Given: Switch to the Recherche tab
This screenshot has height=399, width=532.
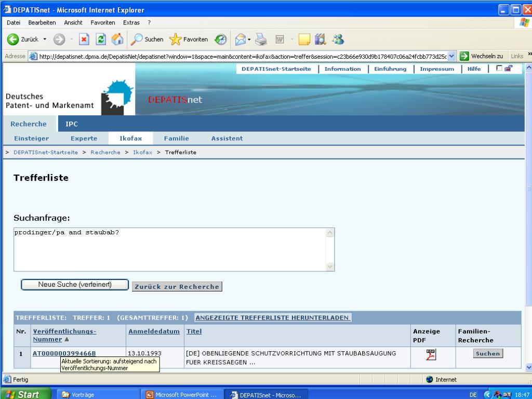Looking at the screenshot, I should pyautogui.click(x=29, y=124).
